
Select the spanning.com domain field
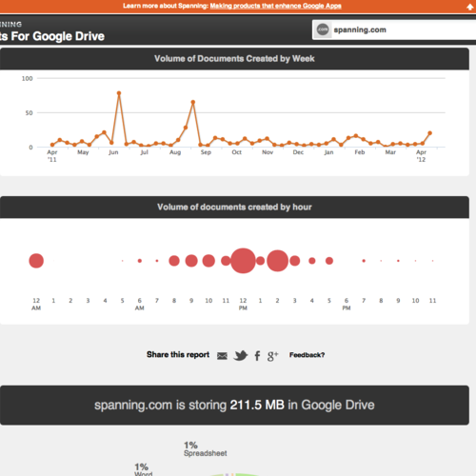click(x=394, y=30)
